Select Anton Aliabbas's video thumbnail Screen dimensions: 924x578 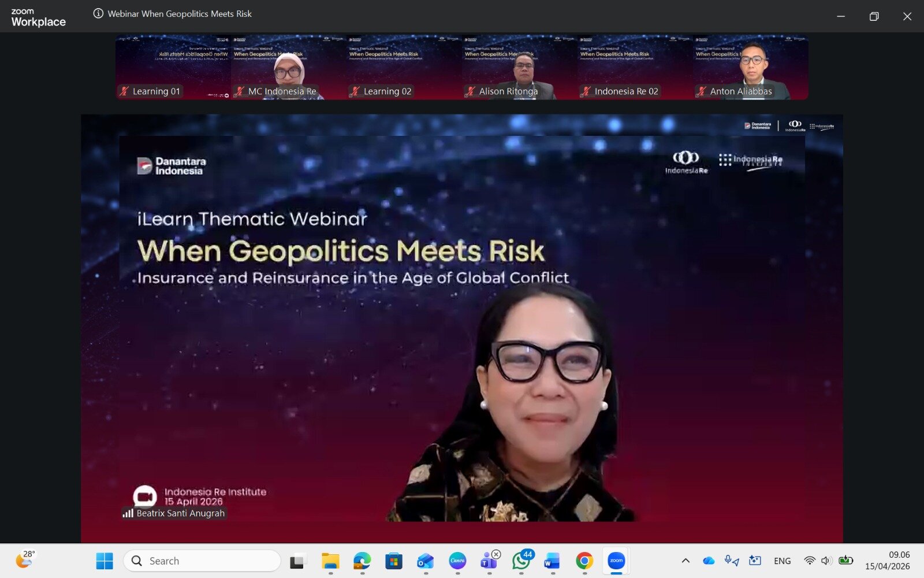click(751, 68)
